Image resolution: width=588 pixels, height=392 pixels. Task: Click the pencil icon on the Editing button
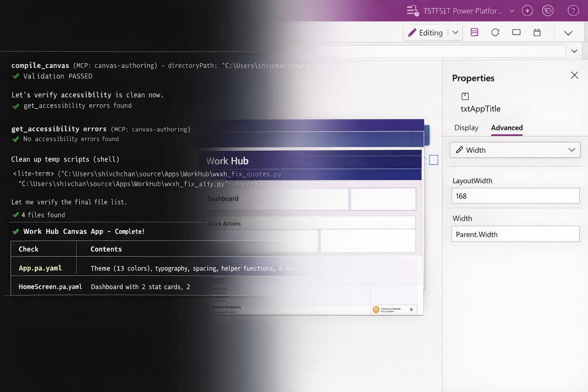point(413,33)
